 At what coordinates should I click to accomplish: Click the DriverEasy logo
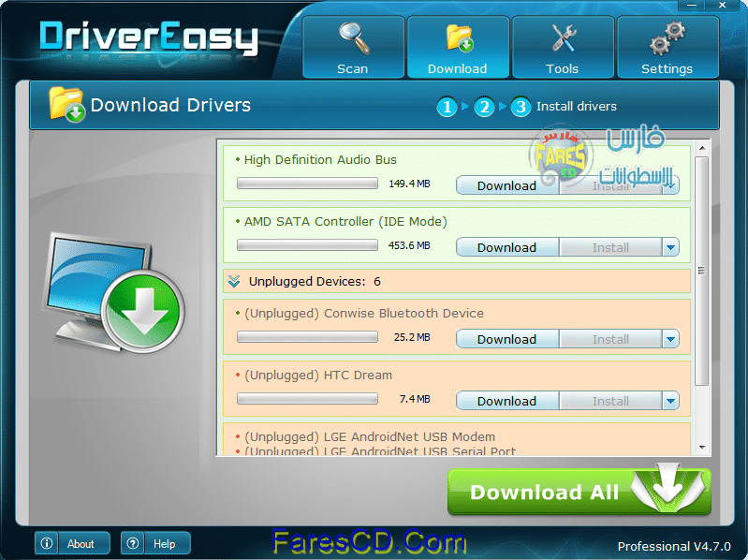149,37
